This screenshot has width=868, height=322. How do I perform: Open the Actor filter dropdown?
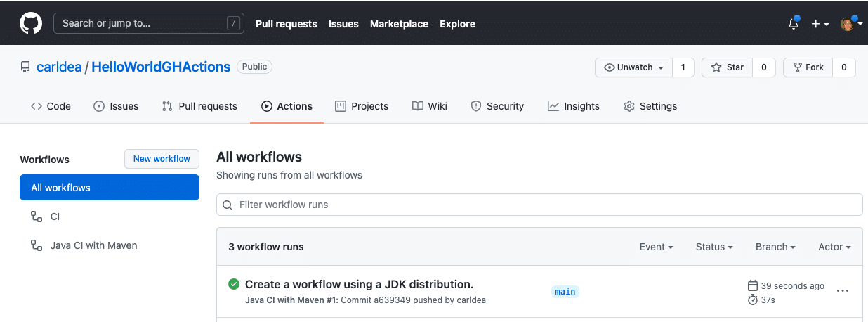pyautogui.click(x=834, y=247)
